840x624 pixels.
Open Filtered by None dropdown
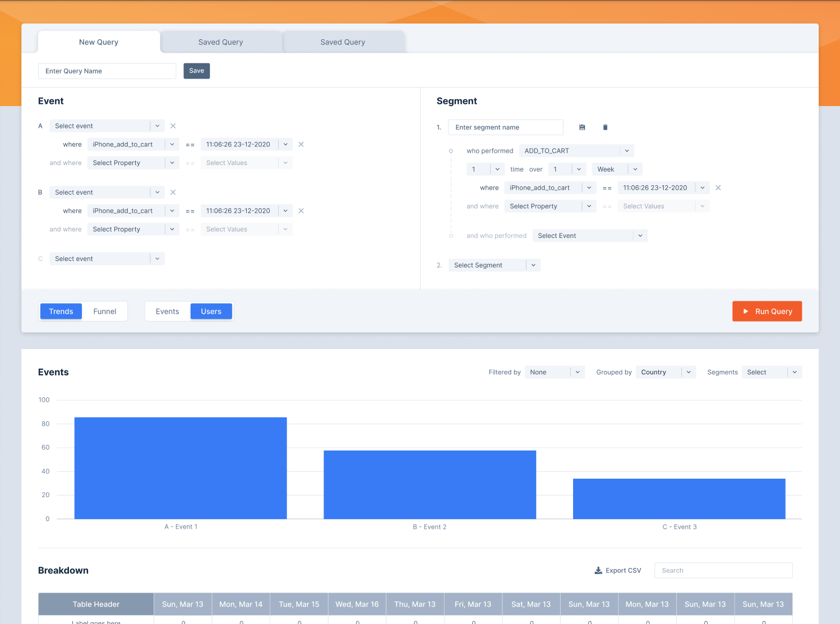555,373
